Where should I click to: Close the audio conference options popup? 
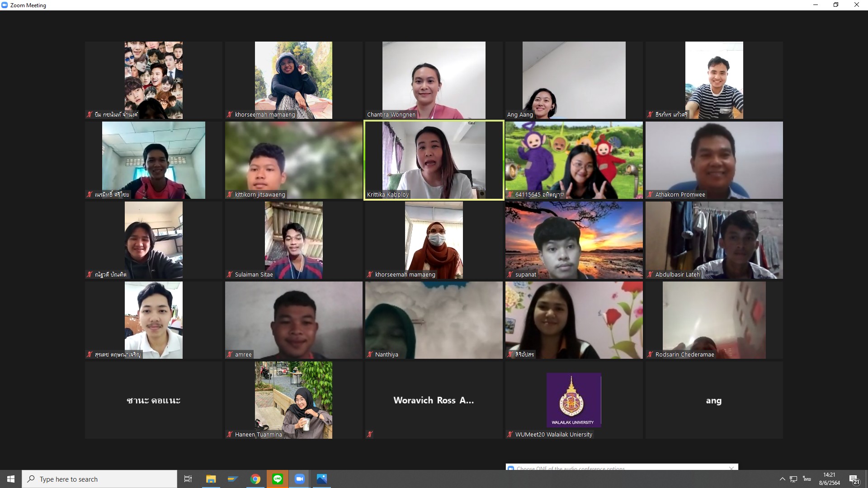731,468
